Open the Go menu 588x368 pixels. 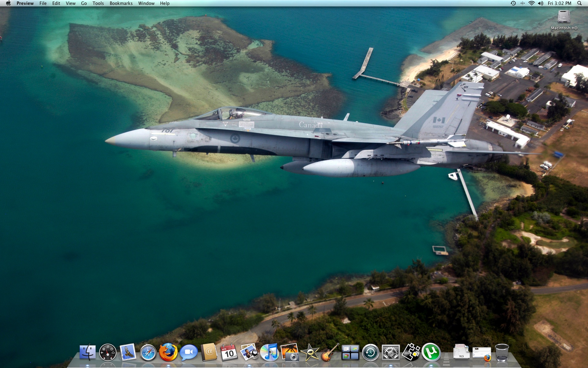click(84, 3)
